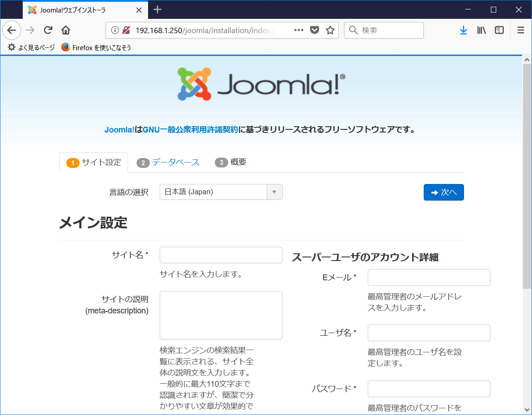532x415 pixels.
Task: Click the browser forward arrow
Action: (30, 30)
